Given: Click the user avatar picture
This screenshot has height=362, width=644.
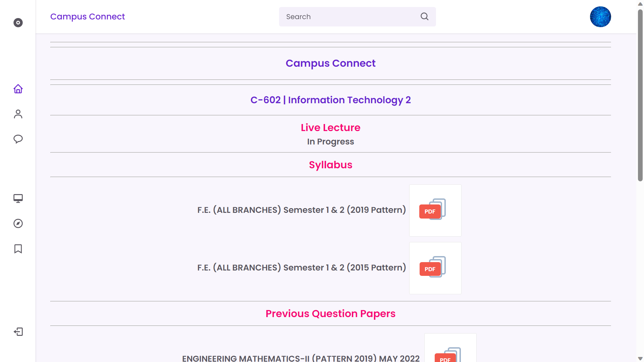Looking at the screenshot, I should click(600, 17).
